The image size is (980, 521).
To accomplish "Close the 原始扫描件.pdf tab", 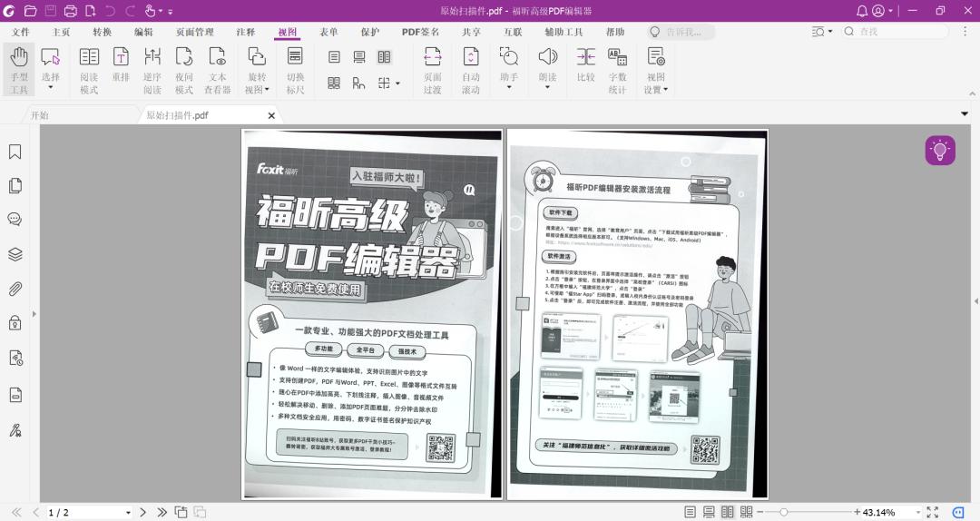I will tap(271, 115).
